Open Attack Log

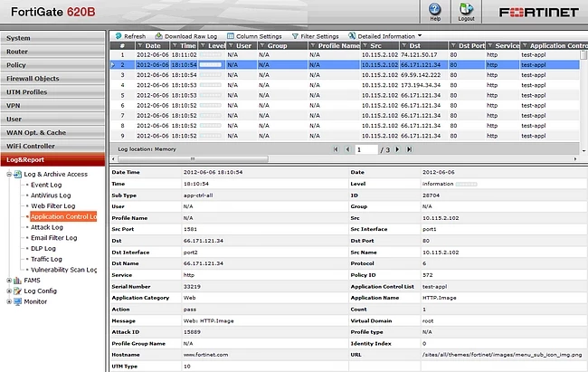point(47,227)
